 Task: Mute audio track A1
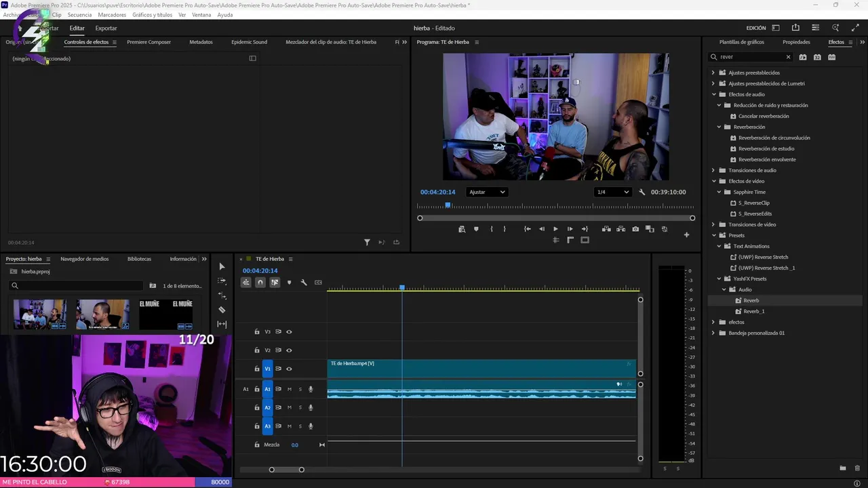pos(290,389)
